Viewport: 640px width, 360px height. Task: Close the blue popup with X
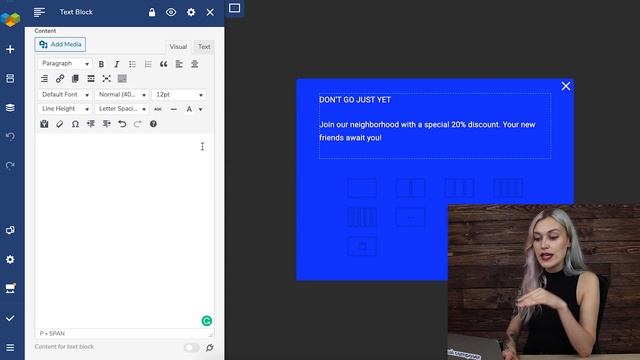(x=566, y=86)
